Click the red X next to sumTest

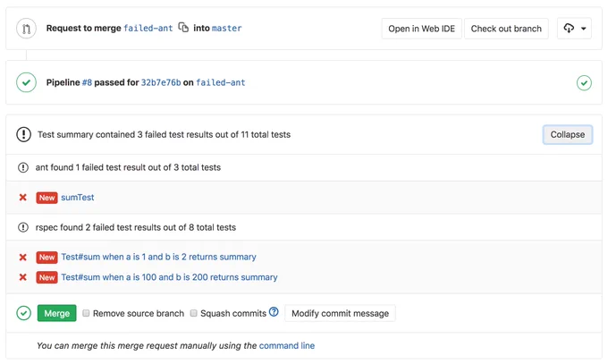click(x=23, y=198)
